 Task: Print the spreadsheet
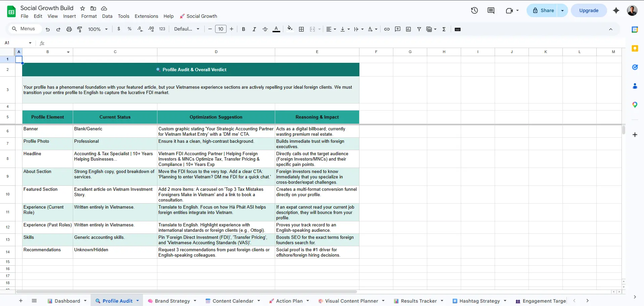[69, 29]
